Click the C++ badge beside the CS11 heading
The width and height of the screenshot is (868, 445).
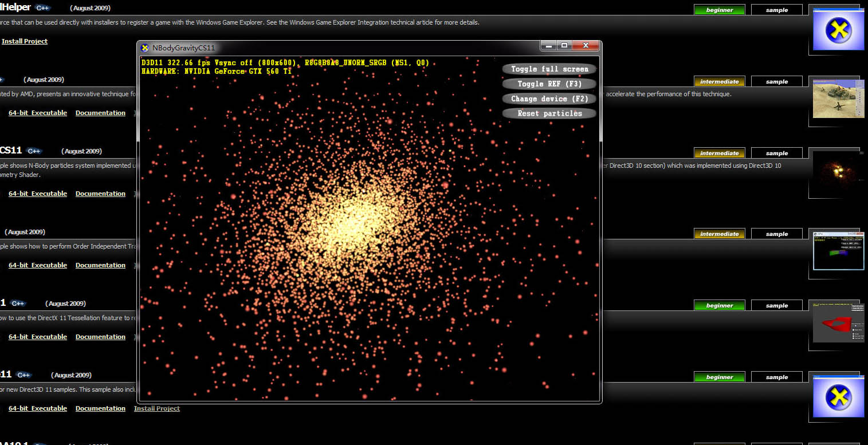pyautogui.click(x=34, y=151)
